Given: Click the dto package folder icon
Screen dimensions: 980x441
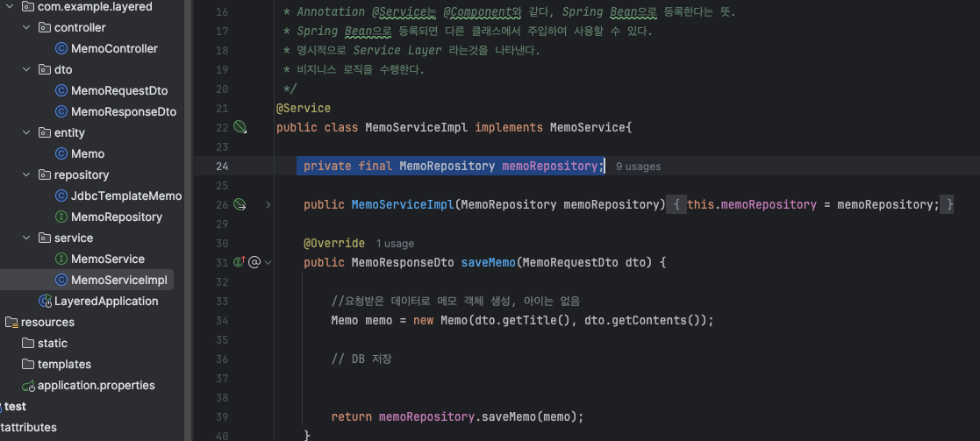Looking at the screenshot, I should point(45,69).
